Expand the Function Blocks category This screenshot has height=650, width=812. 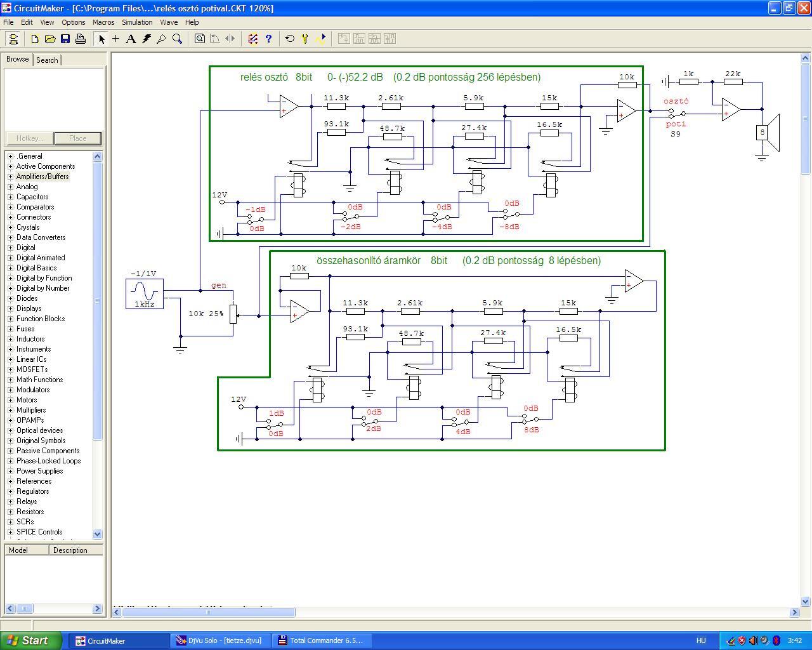point(10,319)
